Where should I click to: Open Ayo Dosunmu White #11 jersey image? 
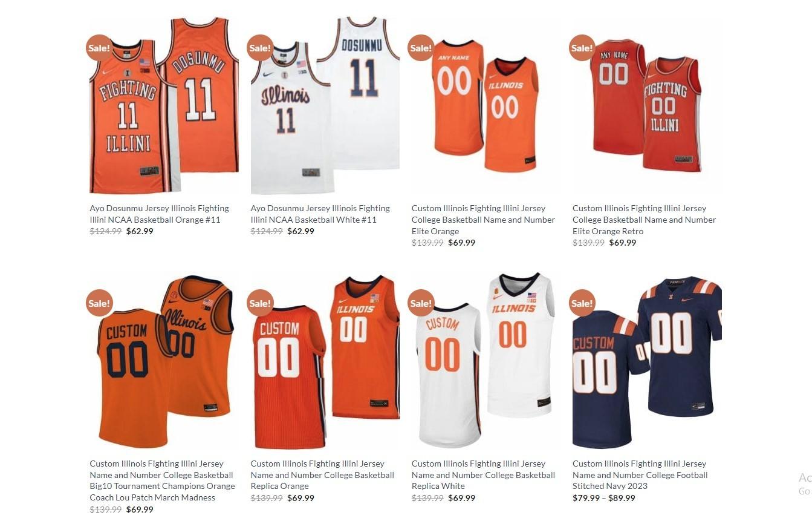click(325, 105)
